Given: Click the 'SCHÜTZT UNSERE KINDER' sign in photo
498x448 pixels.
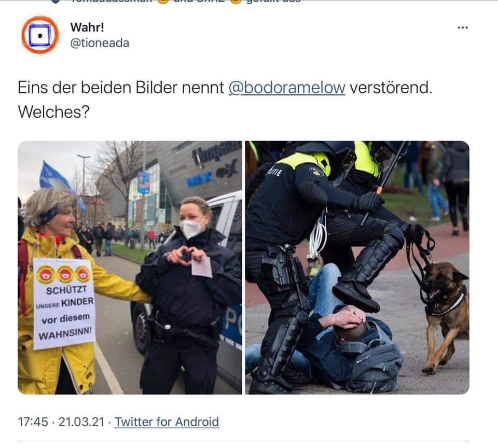Looking at the screenshot, I should [64, 304].
